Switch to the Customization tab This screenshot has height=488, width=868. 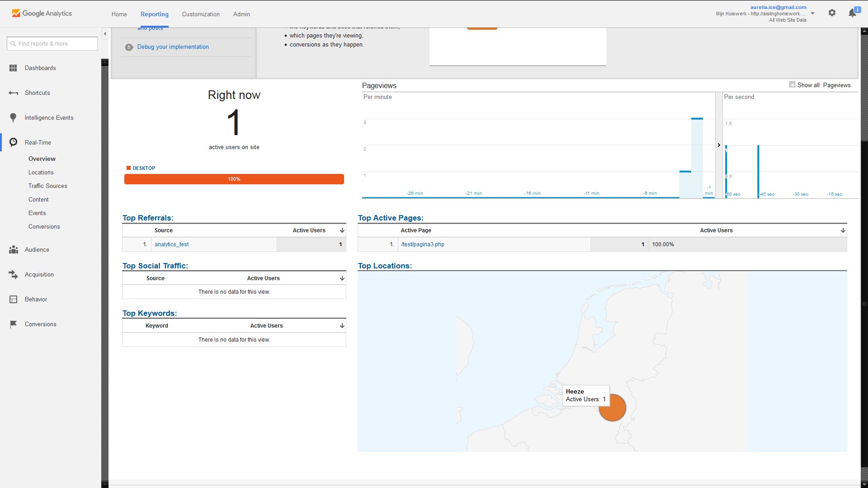[201, 14]
